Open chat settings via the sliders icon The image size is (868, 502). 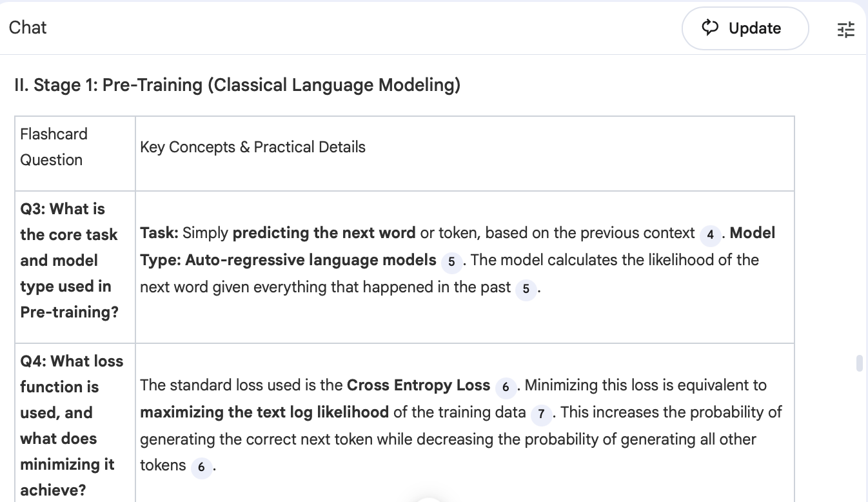tap(845, 30)
